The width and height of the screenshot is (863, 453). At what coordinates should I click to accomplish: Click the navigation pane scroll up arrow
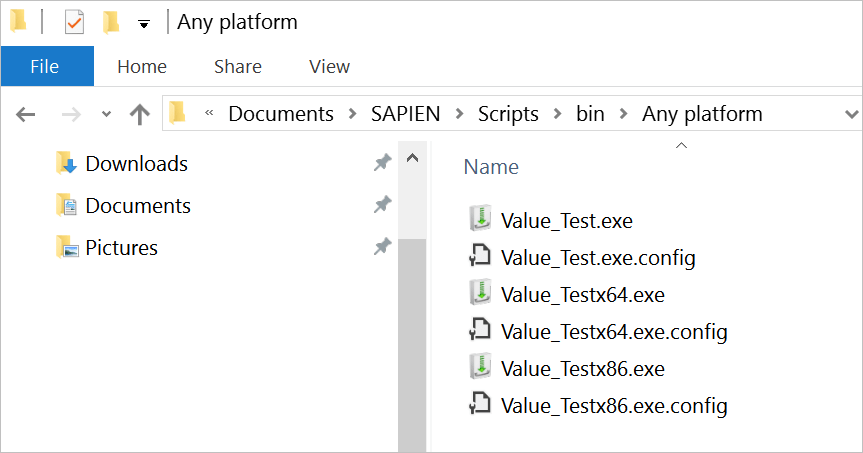point(412,159)
